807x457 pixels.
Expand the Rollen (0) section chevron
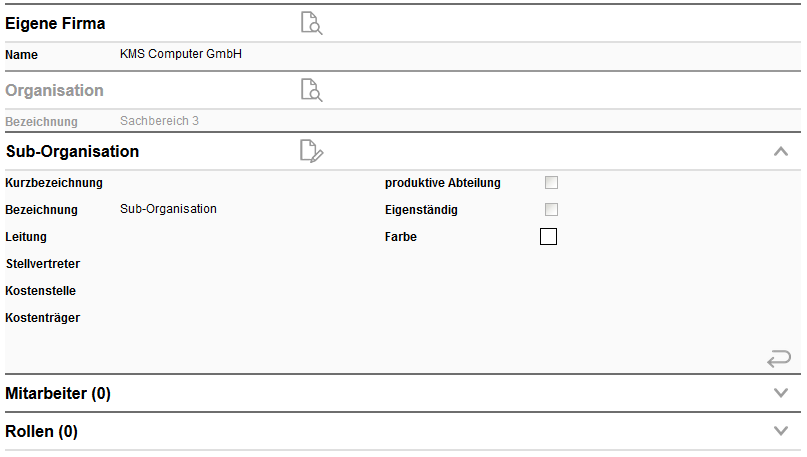pyautogui.click(x=781, y=431)
